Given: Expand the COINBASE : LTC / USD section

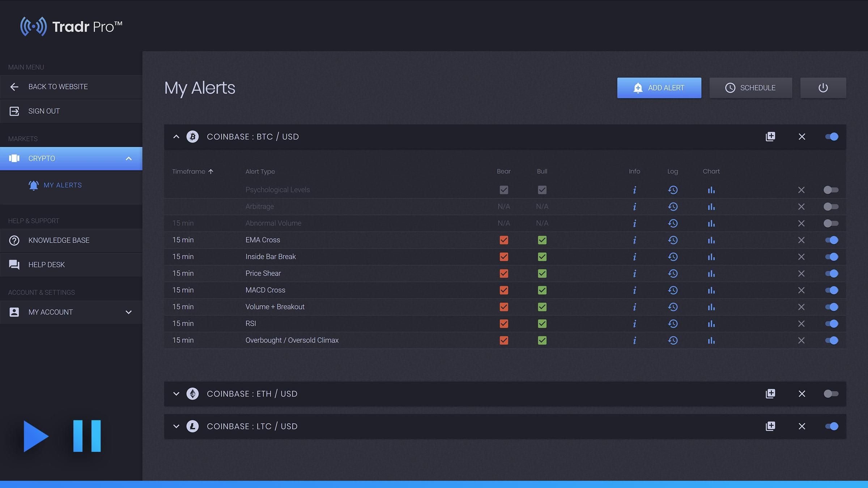Looking at the screenshot, I should pyautogui.click(x=176, y=426).
